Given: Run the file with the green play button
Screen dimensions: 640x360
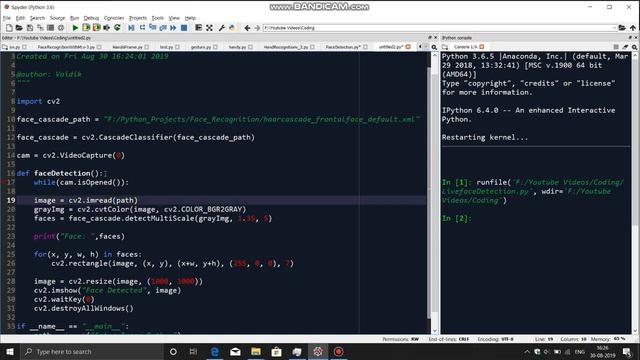Looking at the screenshot, I should 75,28.
